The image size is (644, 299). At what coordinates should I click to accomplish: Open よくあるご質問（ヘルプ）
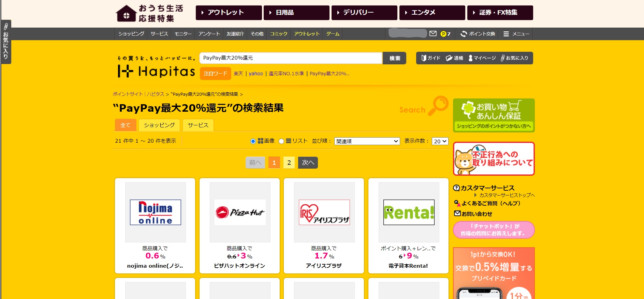click(487, 203)
